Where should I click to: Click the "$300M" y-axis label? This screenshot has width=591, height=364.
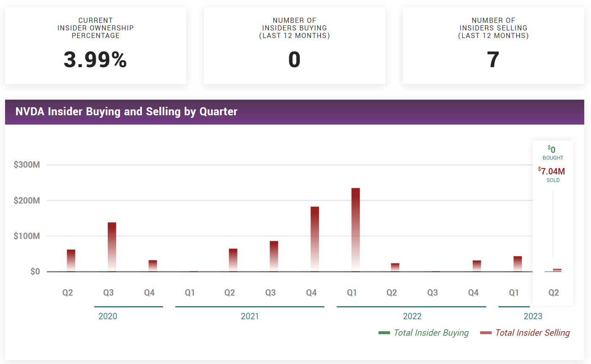tap(27, 165)
